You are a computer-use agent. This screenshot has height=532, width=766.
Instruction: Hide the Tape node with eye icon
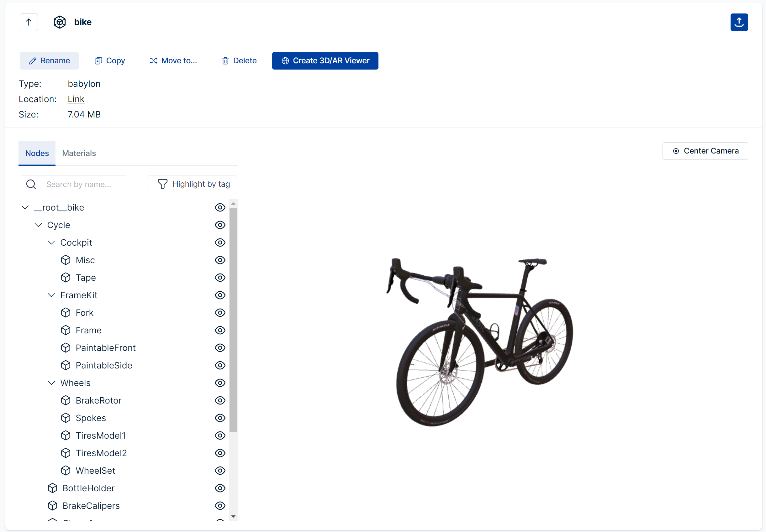[220, 278]
